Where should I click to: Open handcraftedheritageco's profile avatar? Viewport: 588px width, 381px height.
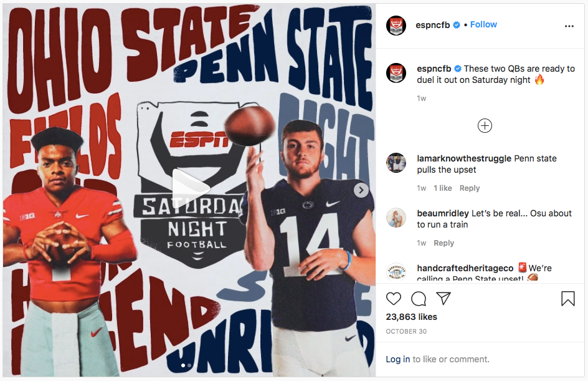(x=396, y=272)
